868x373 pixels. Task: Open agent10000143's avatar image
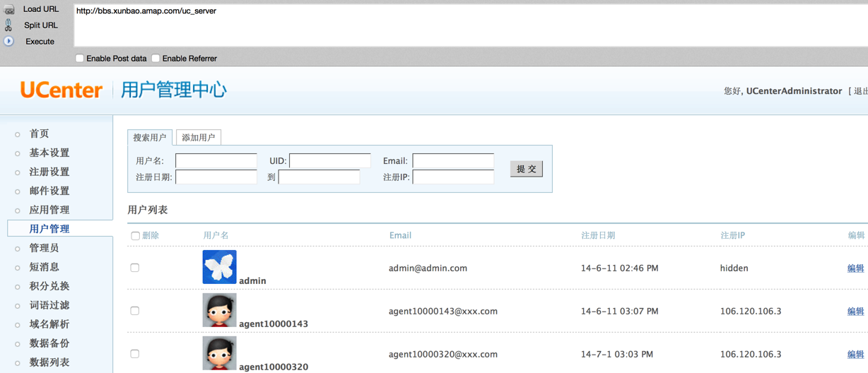click(x=219, y=310)
